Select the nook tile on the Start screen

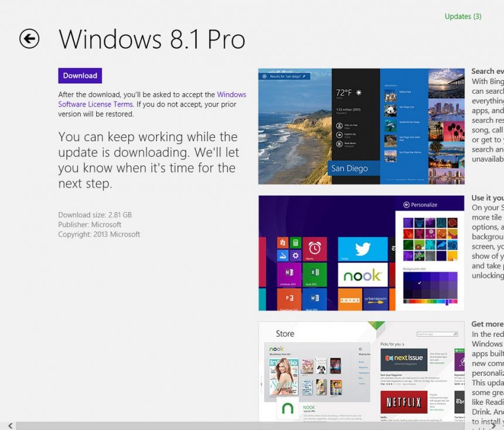[362, 275]
